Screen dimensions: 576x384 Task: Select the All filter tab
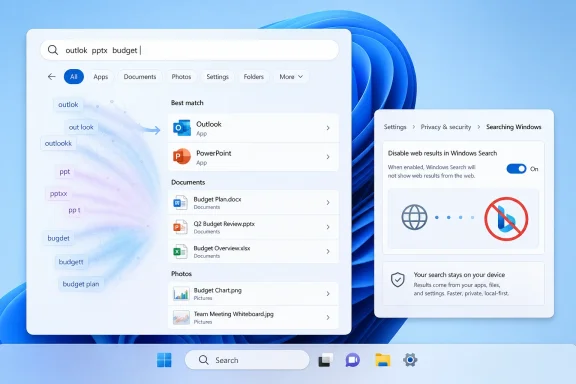coord(74,76)
